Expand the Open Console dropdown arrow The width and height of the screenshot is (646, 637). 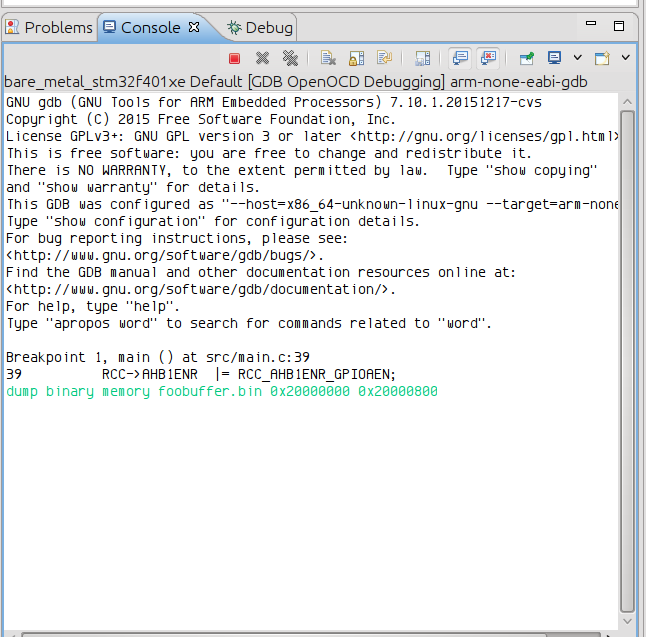tap(625, 58)
